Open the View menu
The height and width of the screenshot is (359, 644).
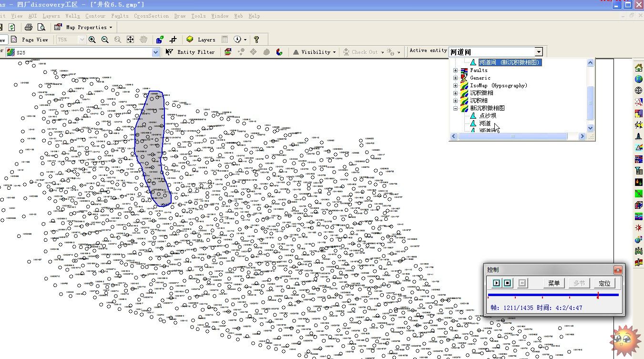(x=17, y=16)
